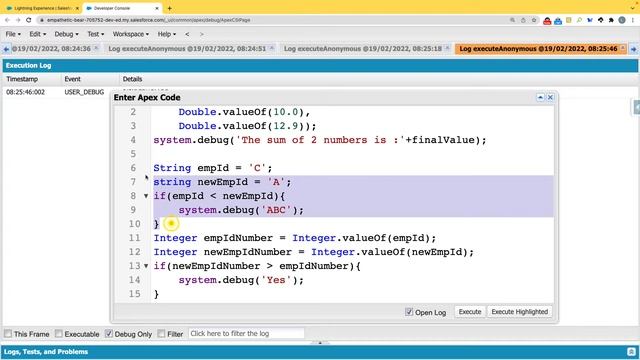This screenshot has height=360, width=640.
Task: Go back with the browser back arrow
Action: (x=7, y=20)
